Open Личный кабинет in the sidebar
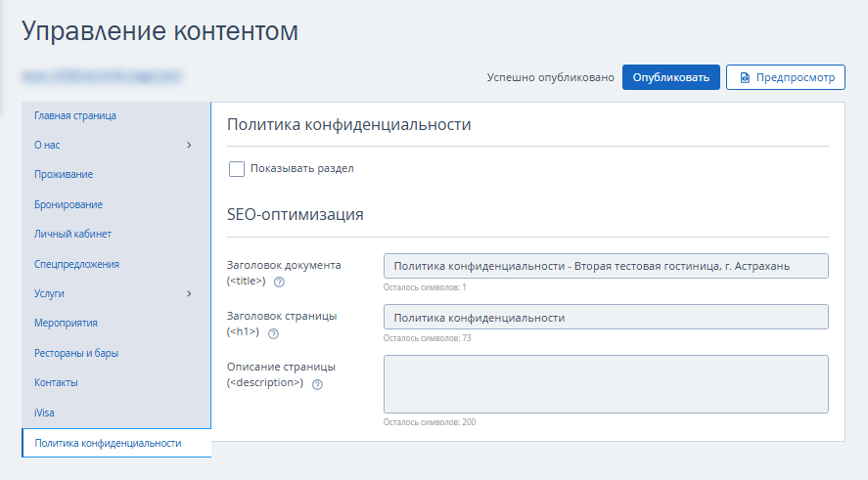This screenshot has height=480, width=868. point(72,235)
